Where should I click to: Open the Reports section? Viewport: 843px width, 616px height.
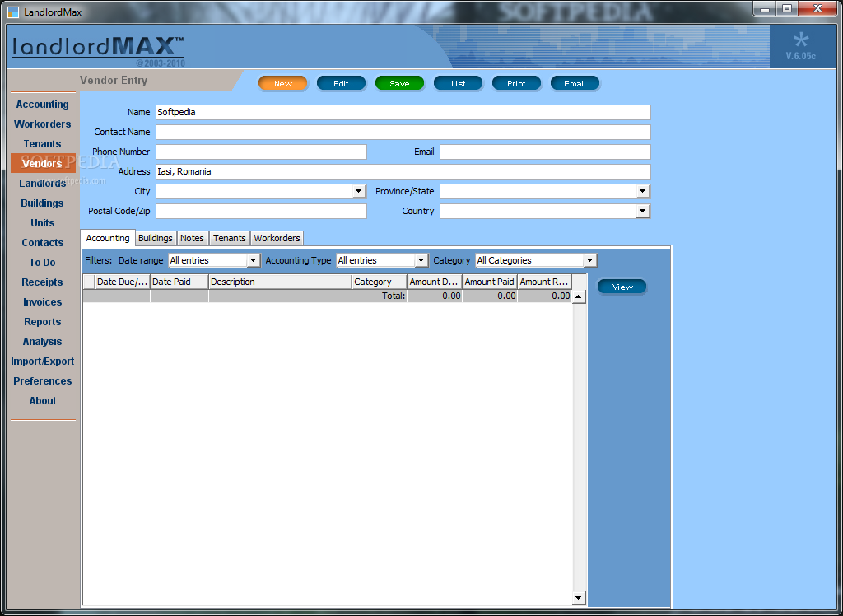pos(43,322)
